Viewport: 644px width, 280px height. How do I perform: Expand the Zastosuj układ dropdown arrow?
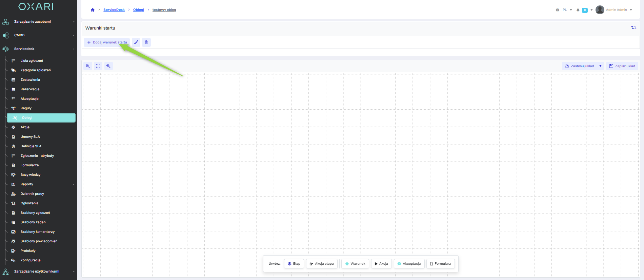click(600, 66)
